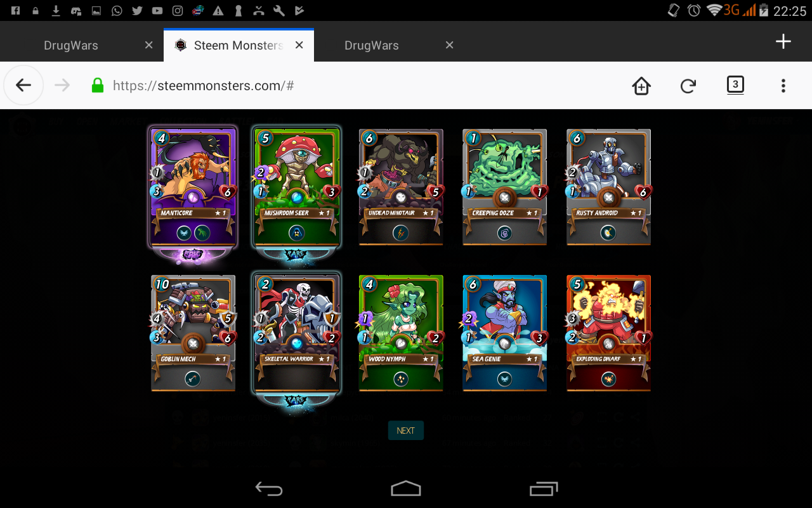Open the browser three-dot overflow menu
The image size is (812, 508).
[783, 86]
